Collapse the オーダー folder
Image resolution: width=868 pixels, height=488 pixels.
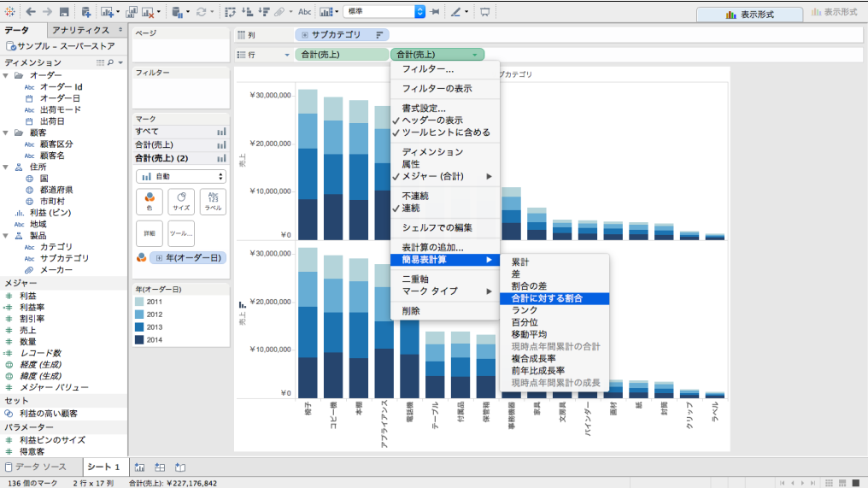pos(5,75)
